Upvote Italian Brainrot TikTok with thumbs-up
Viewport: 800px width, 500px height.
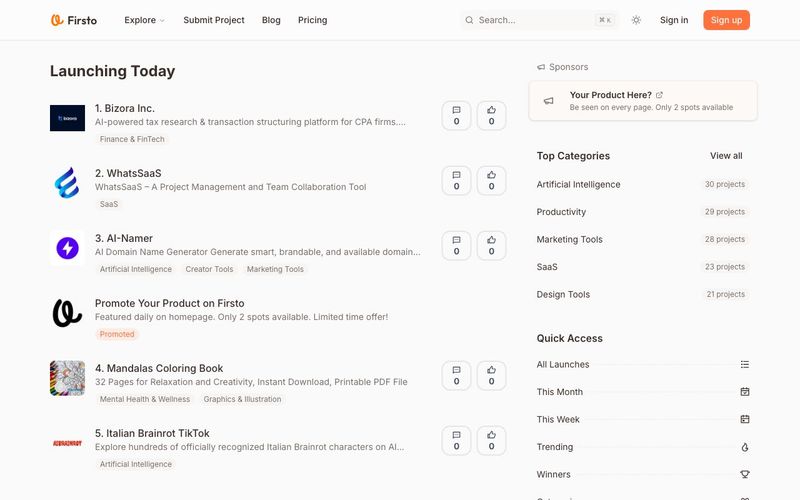[x=491, y=440]
